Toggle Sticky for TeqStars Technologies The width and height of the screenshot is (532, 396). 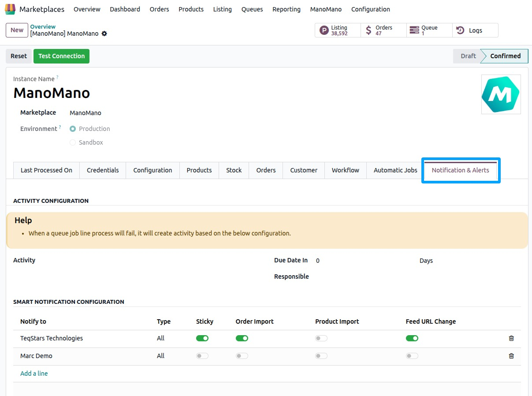click(202, 338)
